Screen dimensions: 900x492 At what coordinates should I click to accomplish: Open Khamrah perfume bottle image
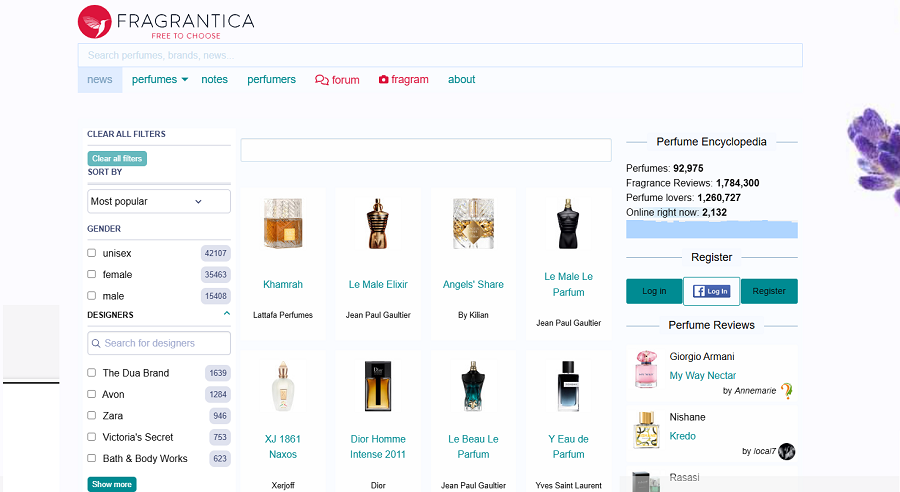[x=283, y=223]
